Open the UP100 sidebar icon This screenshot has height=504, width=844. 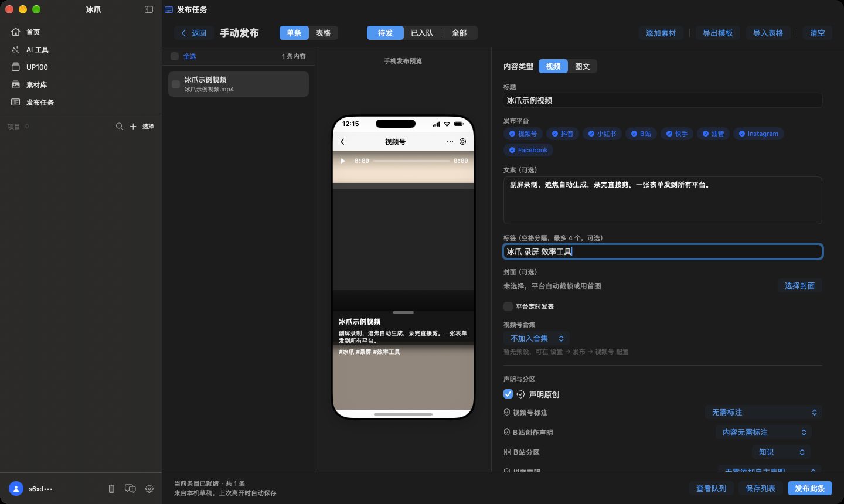[x=16, y=67]
